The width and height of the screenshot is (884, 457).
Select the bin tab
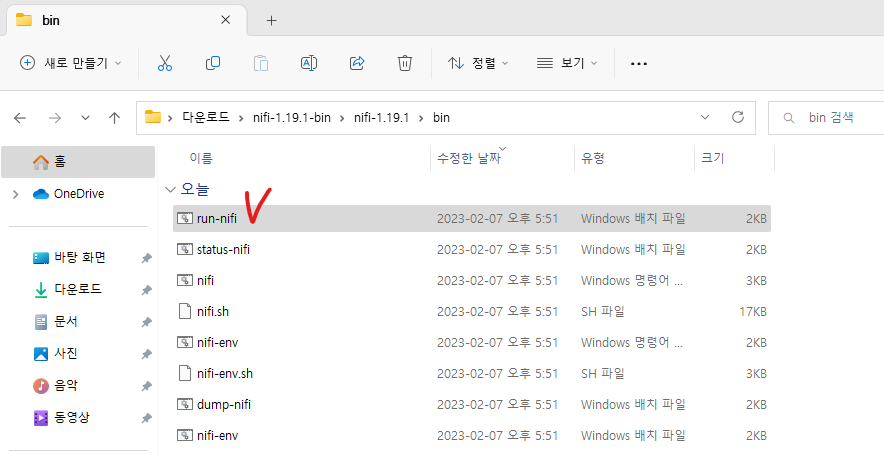[x=127, y=20]
